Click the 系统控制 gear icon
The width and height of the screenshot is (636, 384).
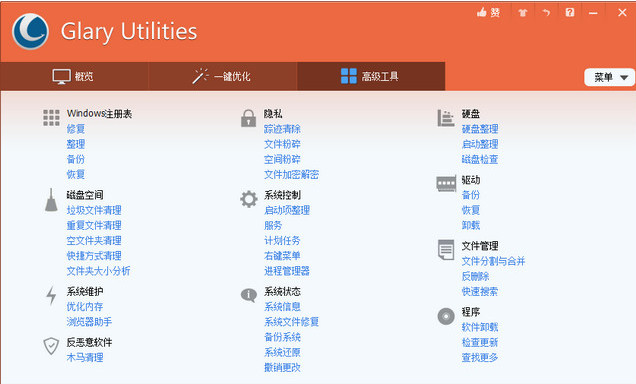click(x=249, y=199)
